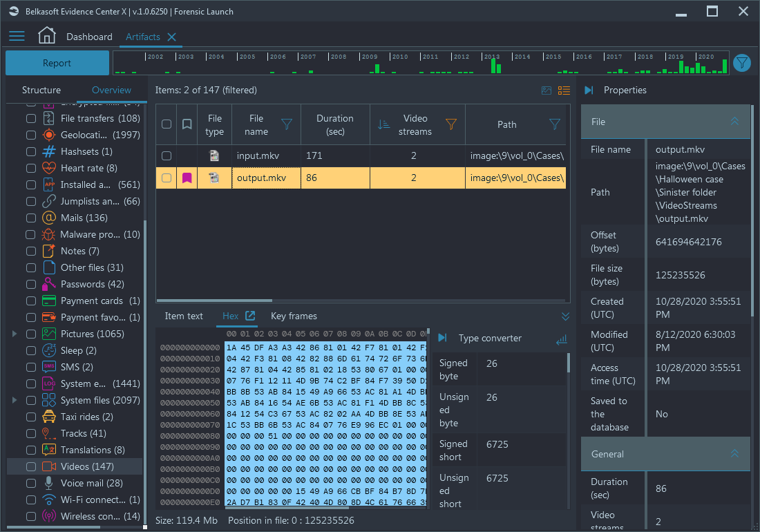Click Video streams sort order icon
This screenshot has height=532, width=760.
point(383,124)
